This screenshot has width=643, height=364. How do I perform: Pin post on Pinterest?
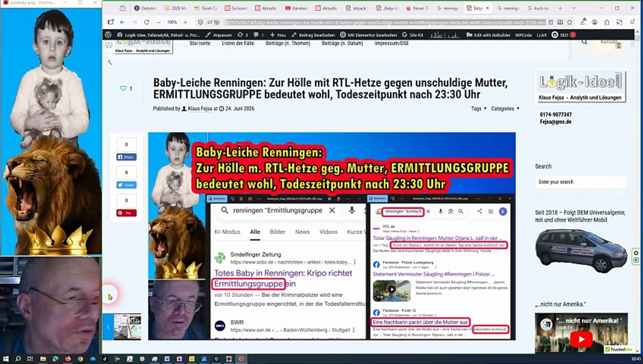[126, 213]
